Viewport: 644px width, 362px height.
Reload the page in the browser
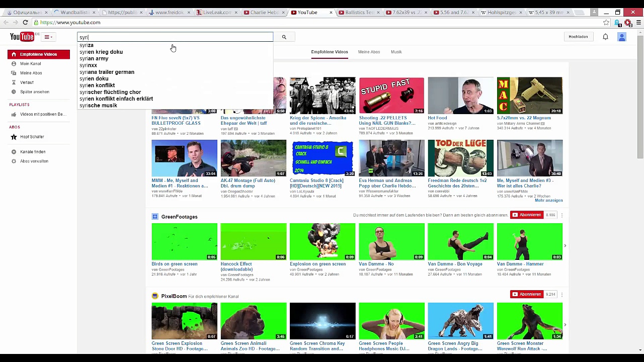pos(25,23)
